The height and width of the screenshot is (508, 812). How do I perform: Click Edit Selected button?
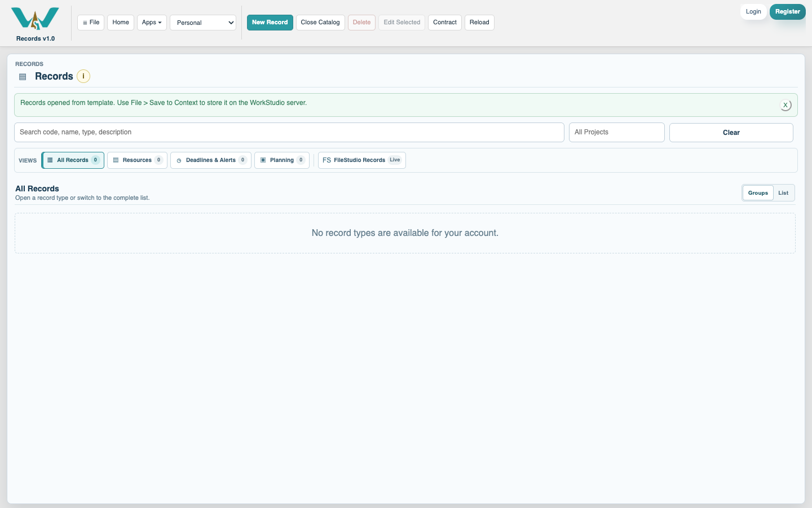click(402, 23)
